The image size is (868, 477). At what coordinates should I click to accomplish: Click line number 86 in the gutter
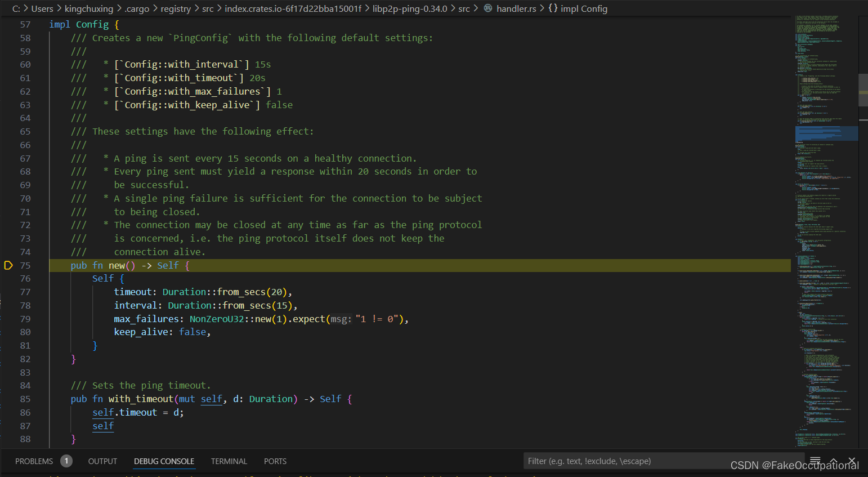click(x=25, y=412)
